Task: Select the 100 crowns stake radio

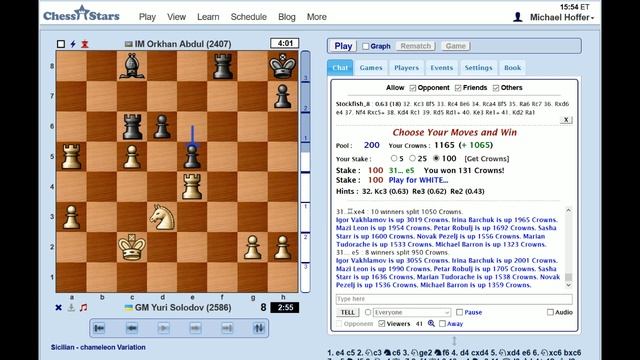Action: [436, 158]
